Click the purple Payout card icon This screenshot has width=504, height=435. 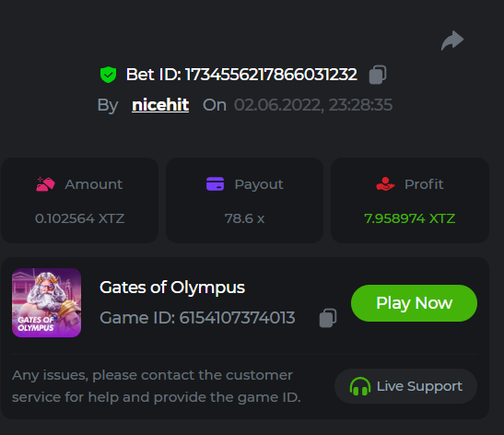[x=215, y=184]
